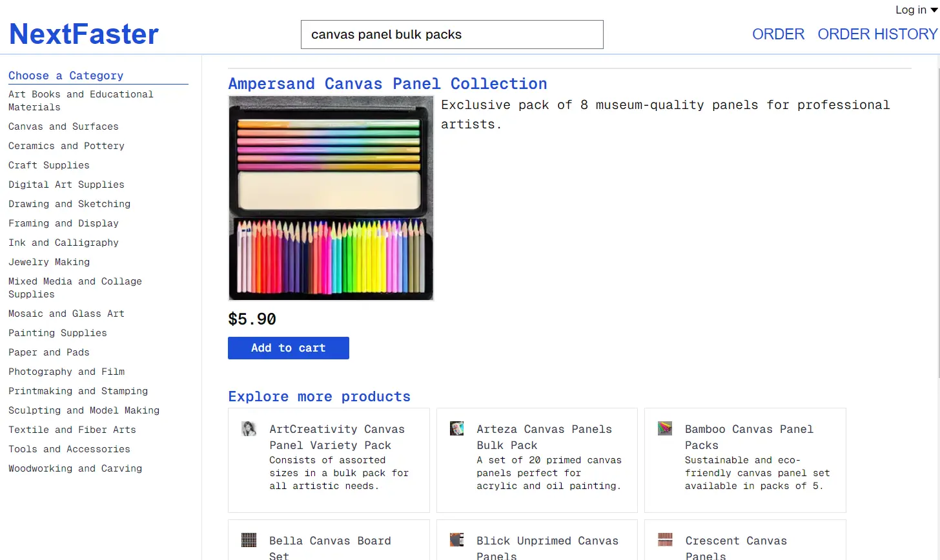This screenshot has height=560, width=940.
Task: Open the Drawing and Sketching category
Action: tap(68, 204)
